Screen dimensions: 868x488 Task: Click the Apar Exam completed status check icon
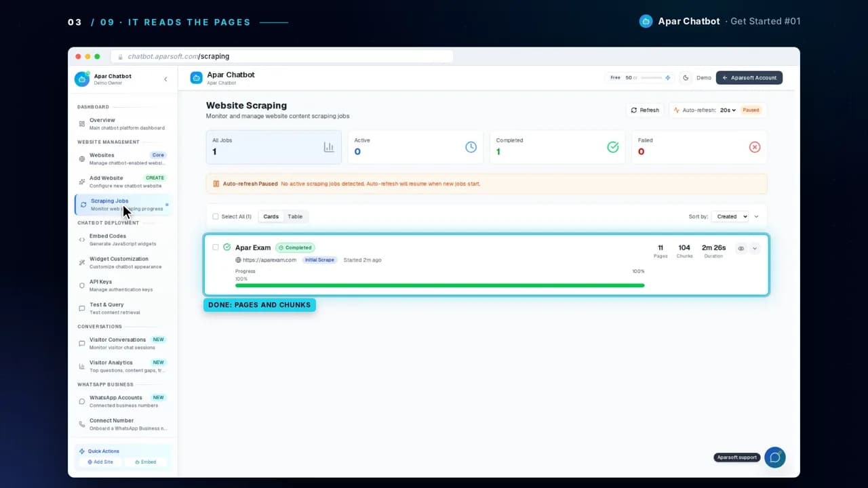click(x=227, y=247)
